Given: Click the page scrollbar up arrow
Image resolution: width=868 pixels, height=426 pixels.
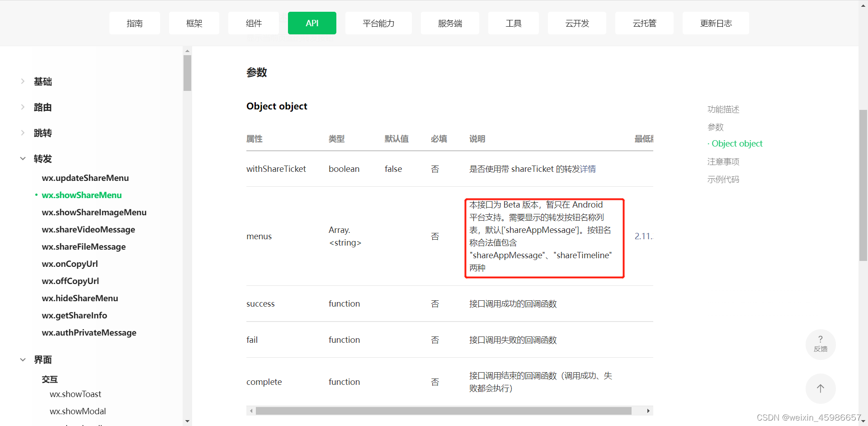Looking at the screenshot, I should (863, 5).
